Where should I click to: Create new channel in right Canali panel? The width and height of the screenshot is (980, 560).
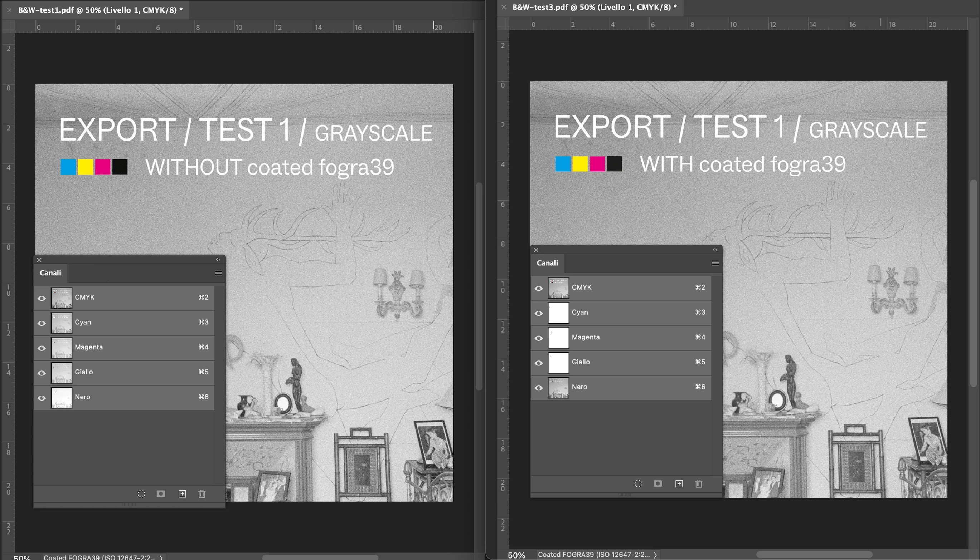679,483
